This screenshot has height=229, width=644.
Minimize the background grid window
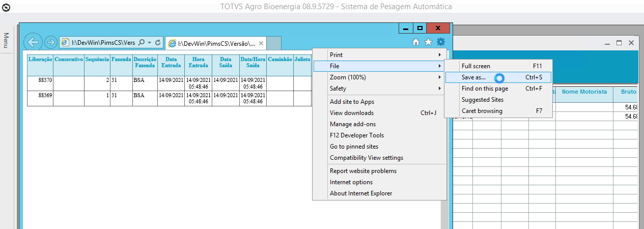click(x=607, y=44)
